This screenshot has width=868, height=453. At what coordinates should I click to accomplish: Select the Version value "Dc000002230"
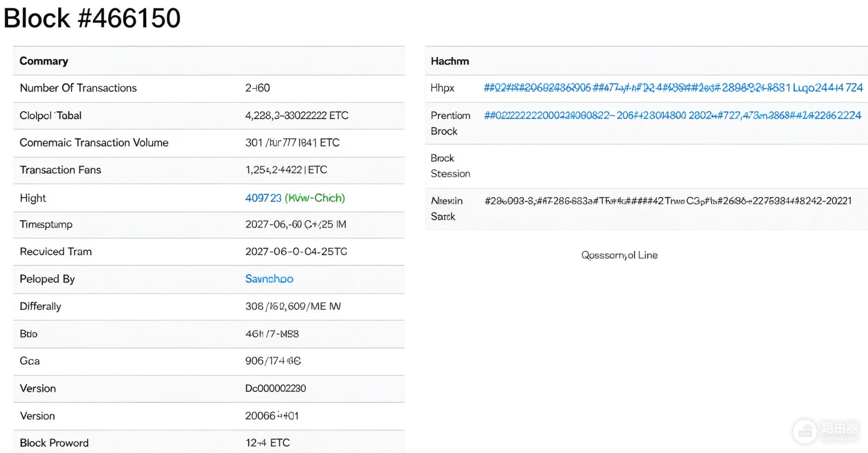(275, 388)
